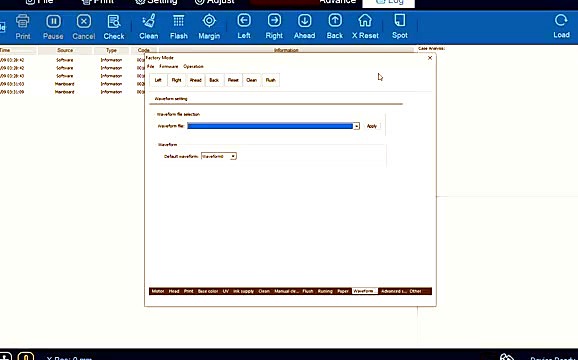Open the Manual cle... tab
Viewport: 578px width, 360px height.
click(x=286, y=291)
